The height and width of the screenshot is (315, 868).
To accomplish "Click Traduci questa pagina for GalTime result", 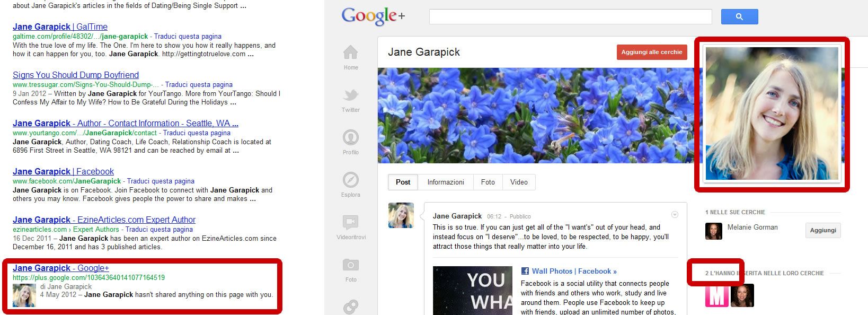I will coord(188,36).
